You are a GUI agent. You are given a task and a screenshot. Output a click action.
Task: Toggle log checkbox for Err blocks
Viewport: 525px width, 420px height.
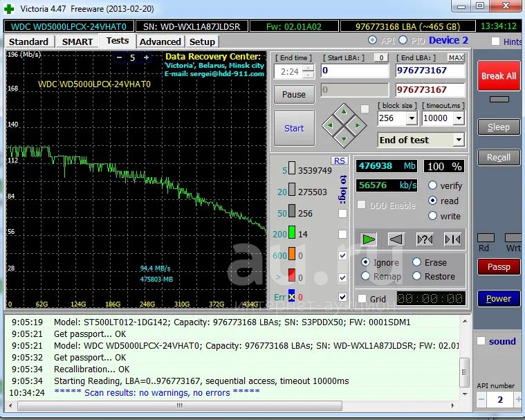[x=342, y=297]
